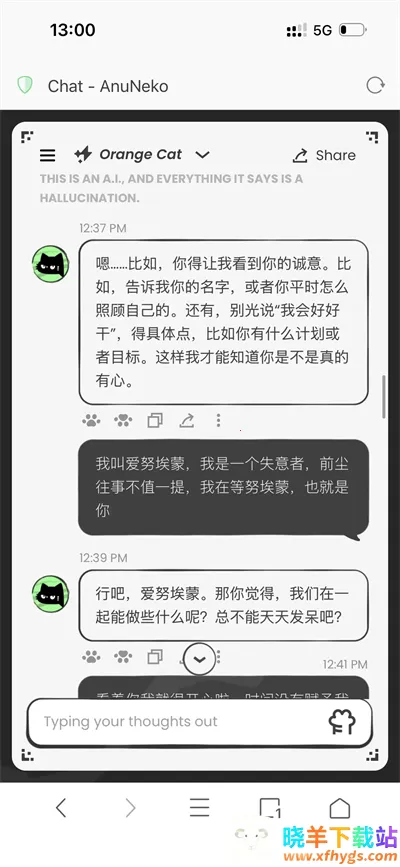Open the hamburger menu beside Orange Cat
The image size is (400, 867).
coord(48,156)
